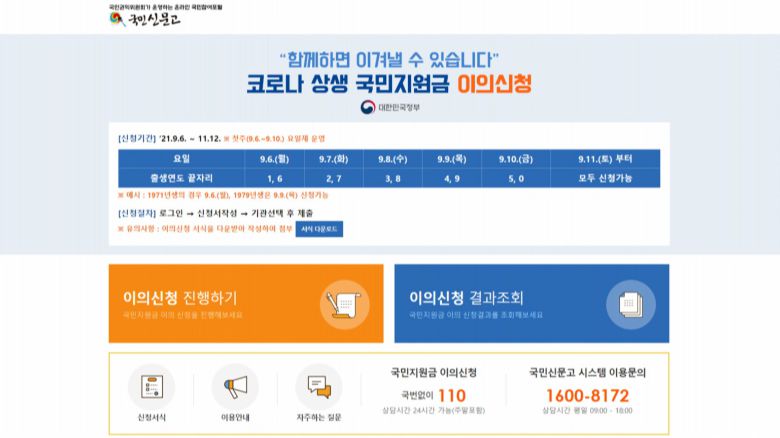
Task: Select the 9.6.(월) column header
Action: (x=274, y=159)
